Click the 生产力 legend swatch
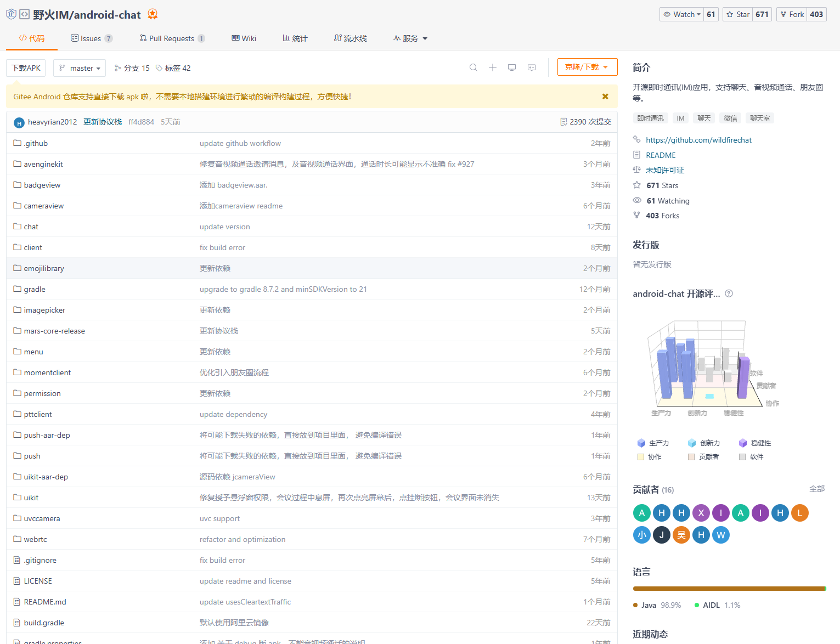This screenshot has width=840, height=644. (641, 443)
